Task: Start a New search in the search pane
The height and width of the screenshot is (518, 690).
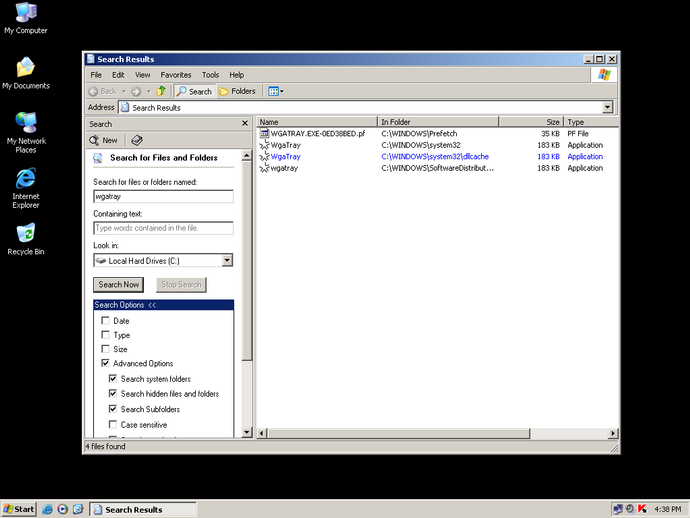Action: 103,140
